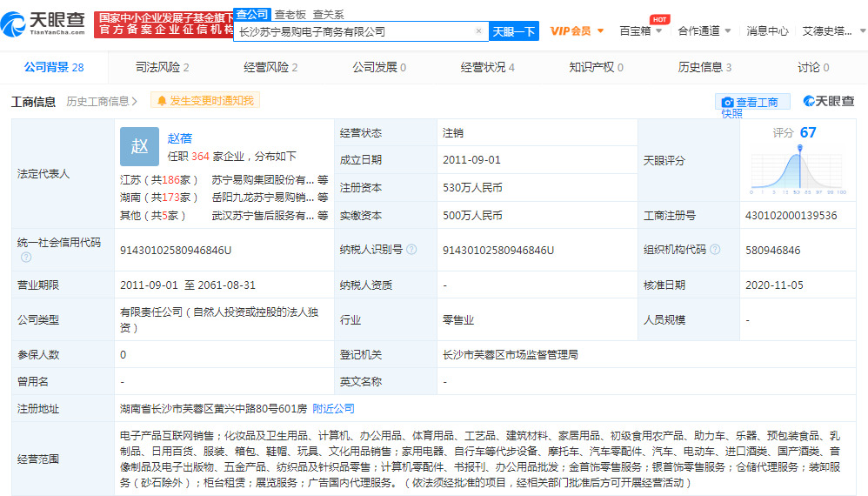868x496 pixels.
Task: Open the Tianyancha logo homepage
Action: [43, 24]
